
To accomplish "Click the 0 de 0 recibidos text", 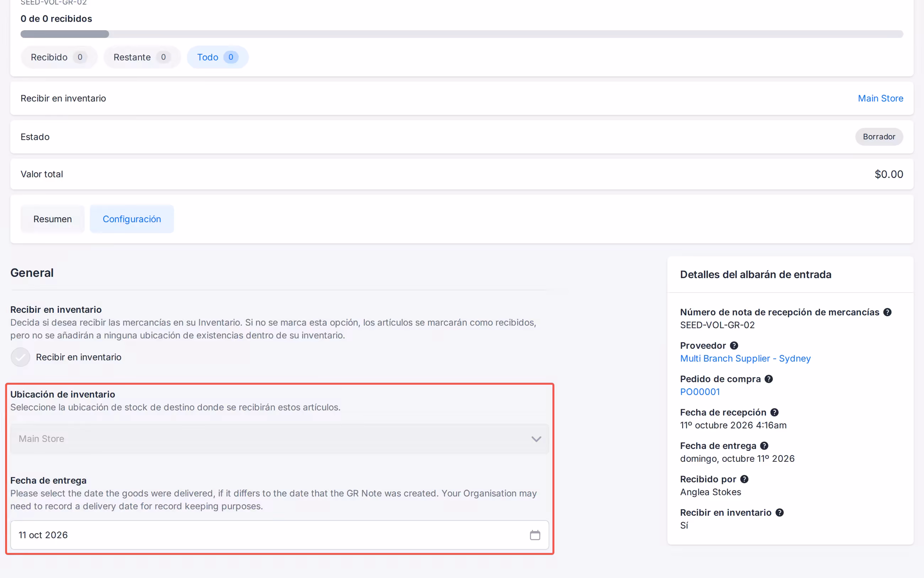I will [56, 19].
